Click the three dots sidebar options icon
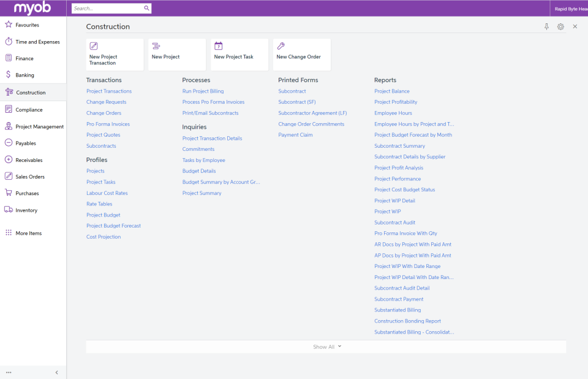The height and width of the screenshot is (379, 588). 9,373
